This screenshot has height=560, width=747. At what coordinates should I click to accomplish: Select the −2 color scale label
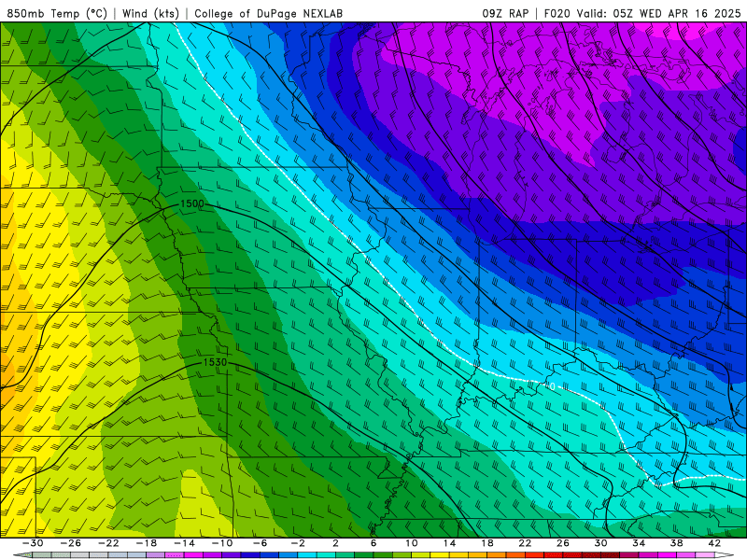(298, 543)
